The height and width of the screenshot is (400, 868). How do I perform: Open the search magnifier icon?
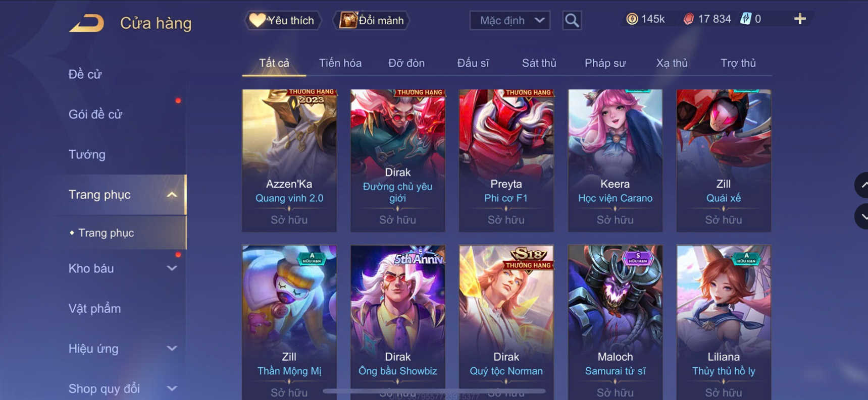[572, 21]
